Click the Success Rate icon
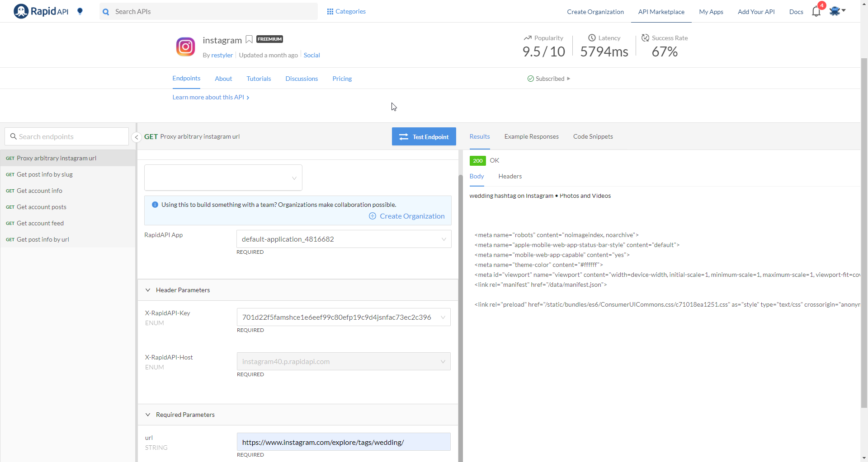Viewport: 868px width, 462px height. pos(646,38)
